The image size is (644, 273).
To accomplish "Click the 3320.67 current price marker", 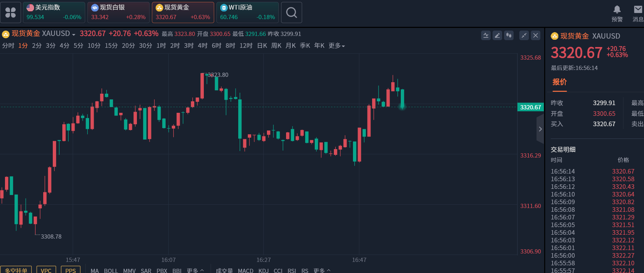I will pos(530,107).
